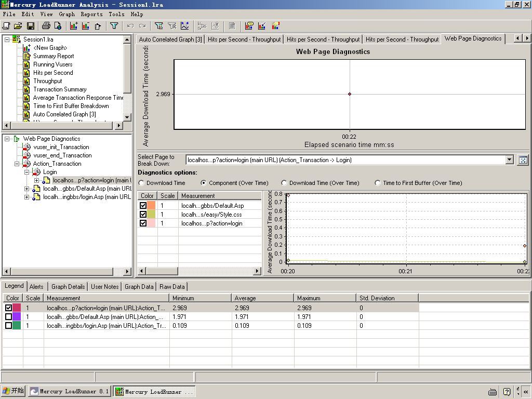This screenshot has height=399, width=532.
Task: Click the keyboard icon in system tray
Action: [493, 392]
